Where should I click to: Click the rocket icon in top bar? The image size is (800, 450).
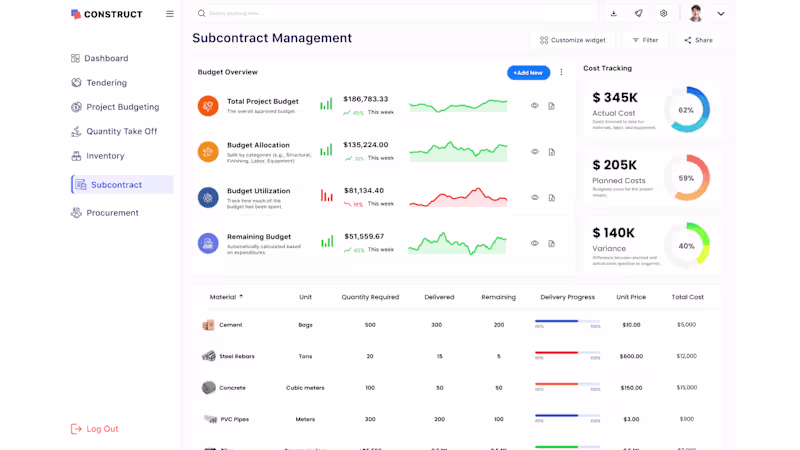[639, 13]
